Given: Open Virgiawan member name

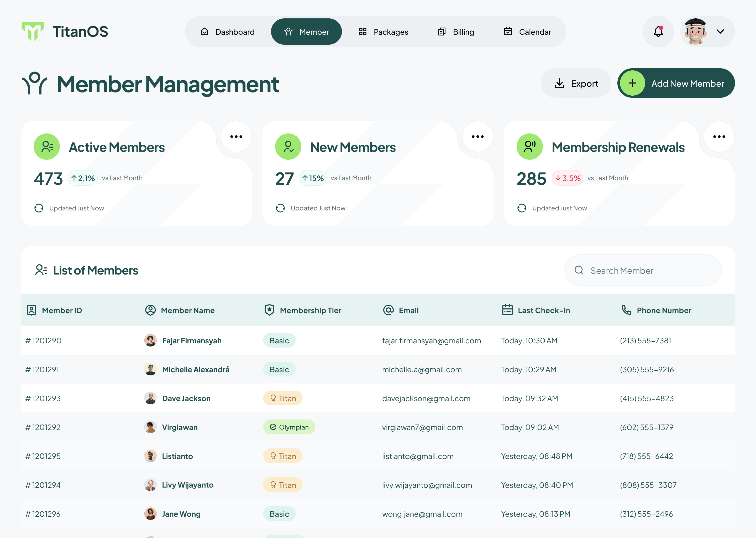Looking at the screenshot, I should [x=180, y=427].
